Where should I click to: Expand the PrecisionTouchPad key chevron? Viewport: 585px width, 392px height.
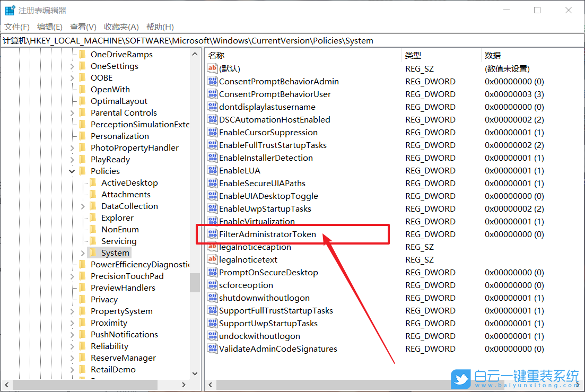[72, 276]
